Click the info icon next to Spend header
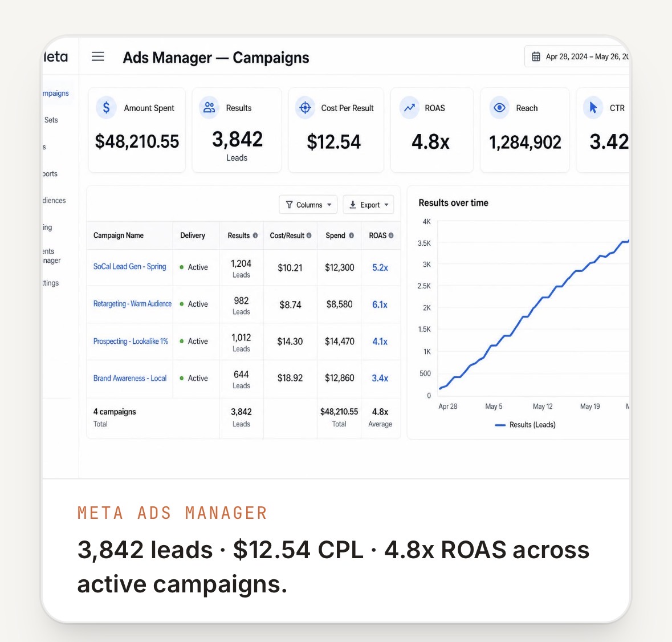 tap(352, 235)
